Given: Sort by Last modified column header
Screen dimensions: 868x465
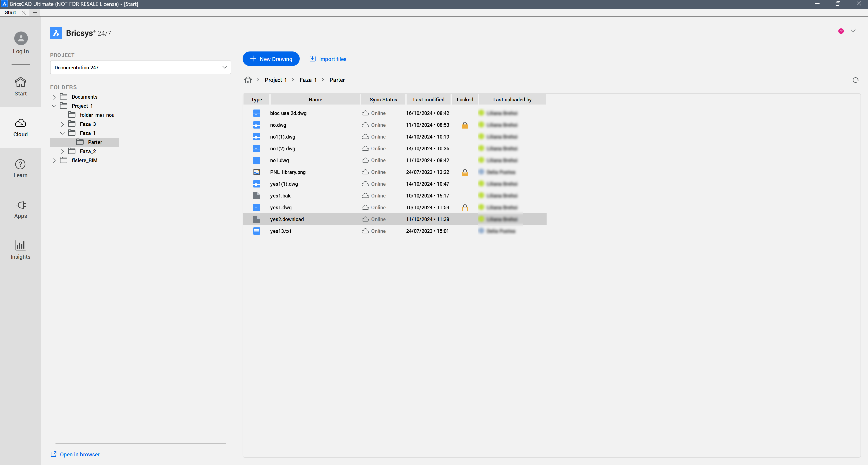Looking at the screenshot, I should [x=428, y=100].
